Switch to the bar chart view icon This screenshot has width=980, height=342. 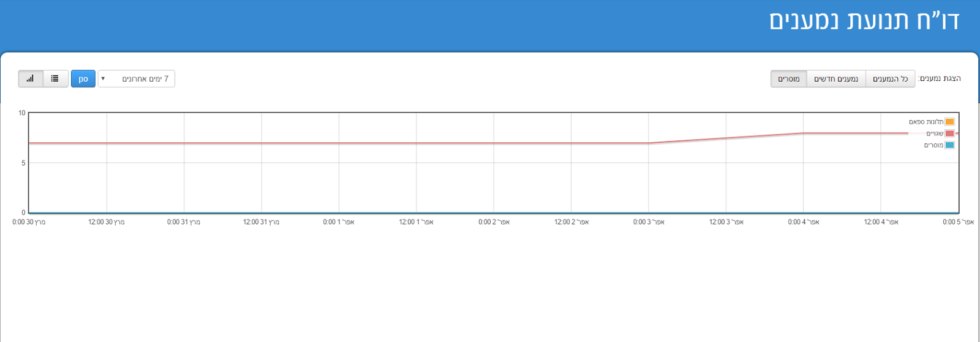30,78
